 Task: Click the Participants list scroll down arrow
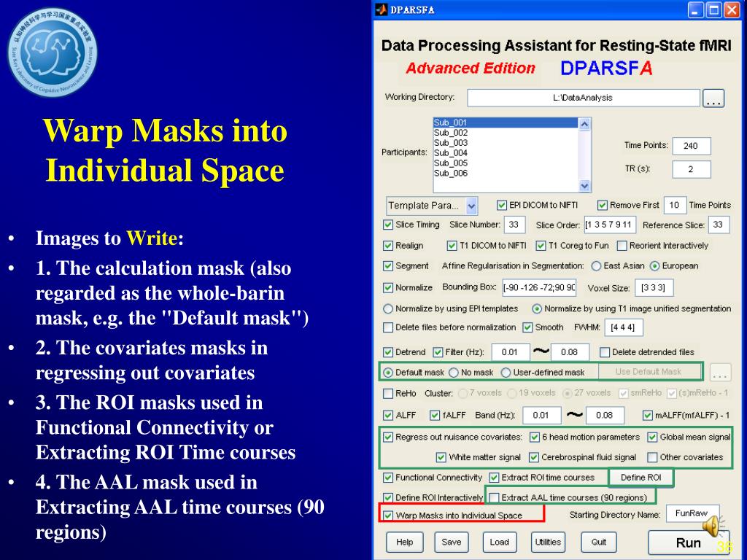[584, 185]
